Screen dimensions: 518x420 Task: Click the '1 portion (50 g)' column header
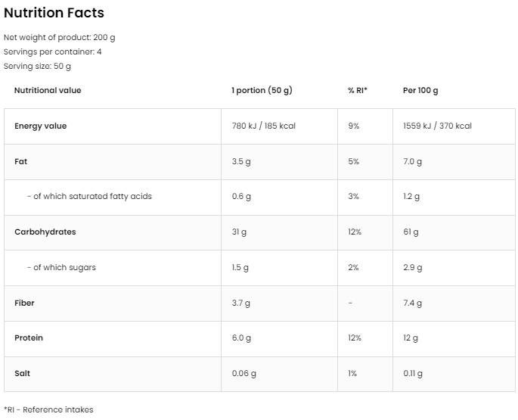point(262,90)
